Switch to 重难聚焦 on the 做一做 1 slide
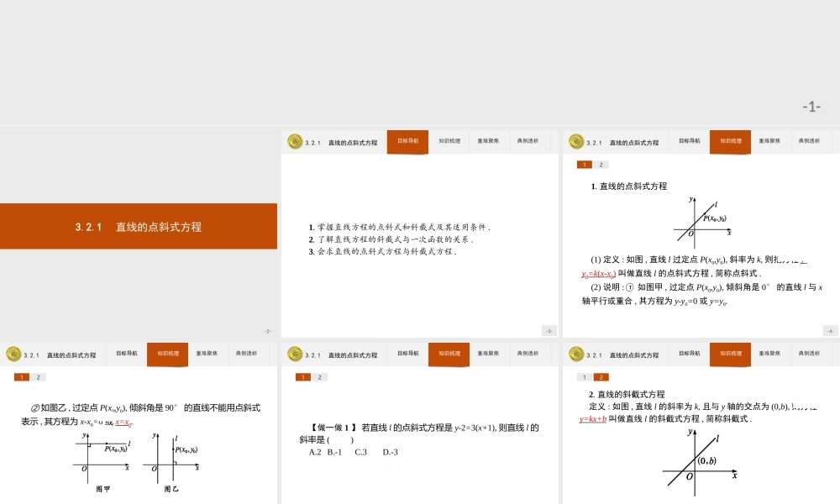The width and height of the screenshot is (840, 504). coord(488,354)
